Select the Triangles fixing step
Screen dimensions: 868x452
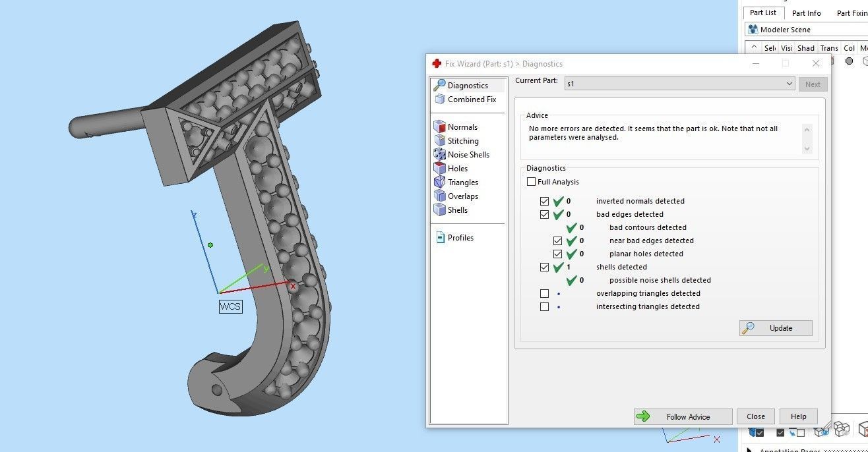(x=456, y=182)
